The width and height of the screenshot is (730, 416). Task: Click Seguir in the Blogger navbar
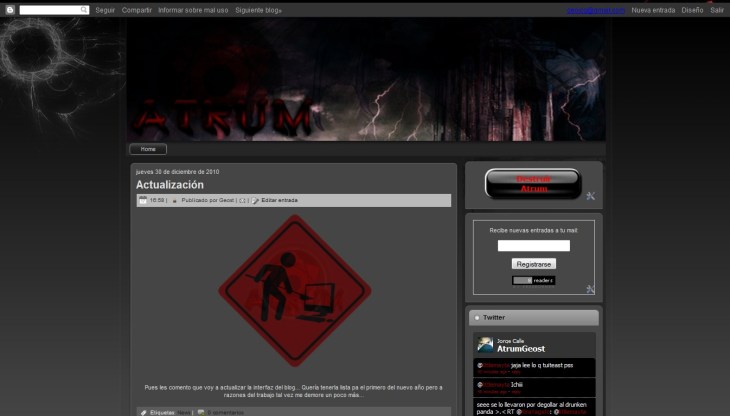[105, 10]
